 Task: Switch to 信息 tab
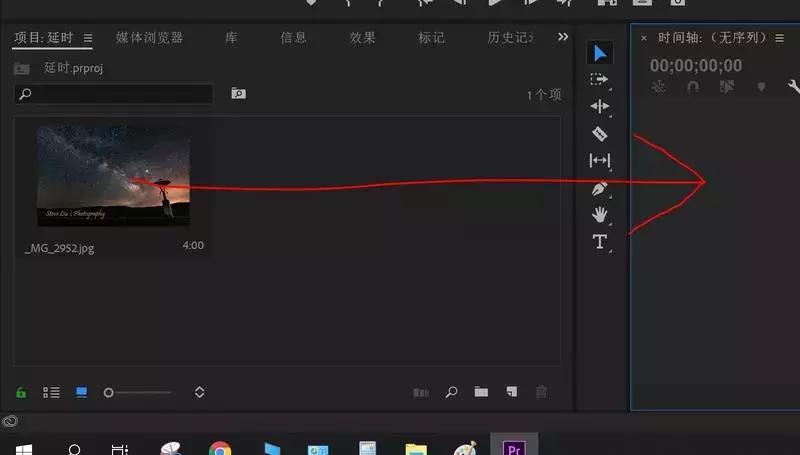pyautogui.click(x=293, y=38)
